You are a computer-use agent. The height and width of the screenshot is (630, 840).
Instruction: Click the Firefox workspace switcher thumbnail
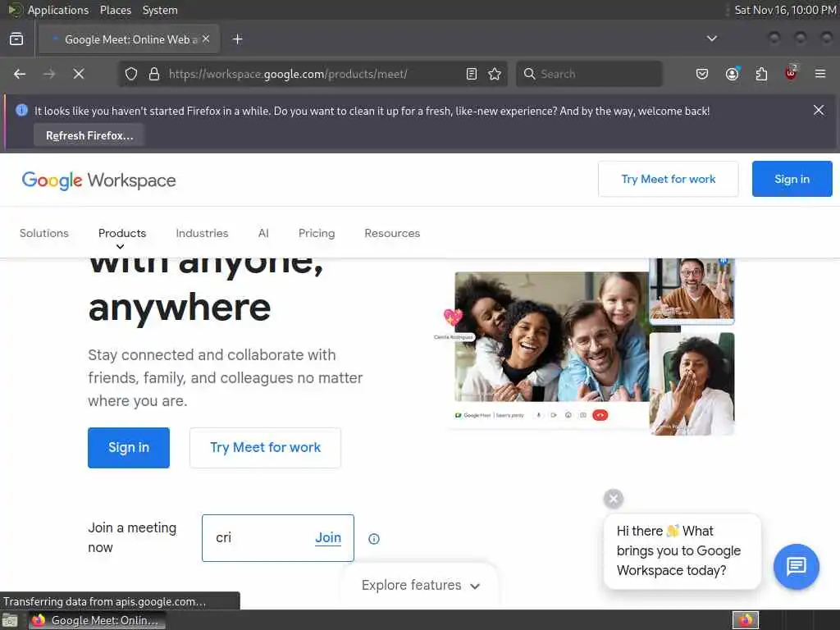(x=746, y=620)
